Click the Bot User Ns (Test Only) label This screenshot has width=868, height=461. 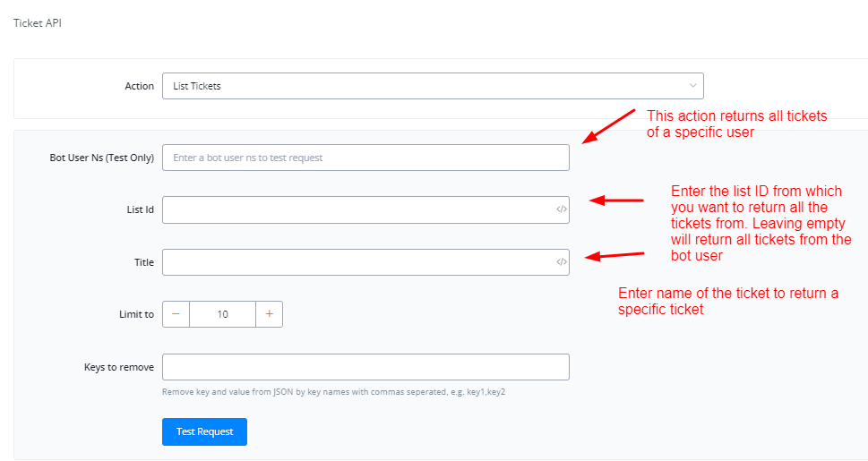pyautogui.click(x=101, y=158)
